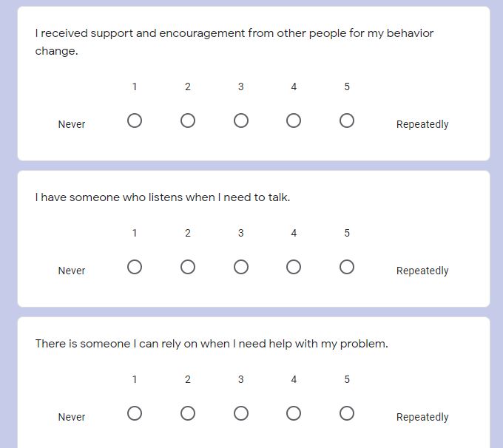Choose rating 2 for someone I can rely on
The image size is (503, 448).
[188, 413]
